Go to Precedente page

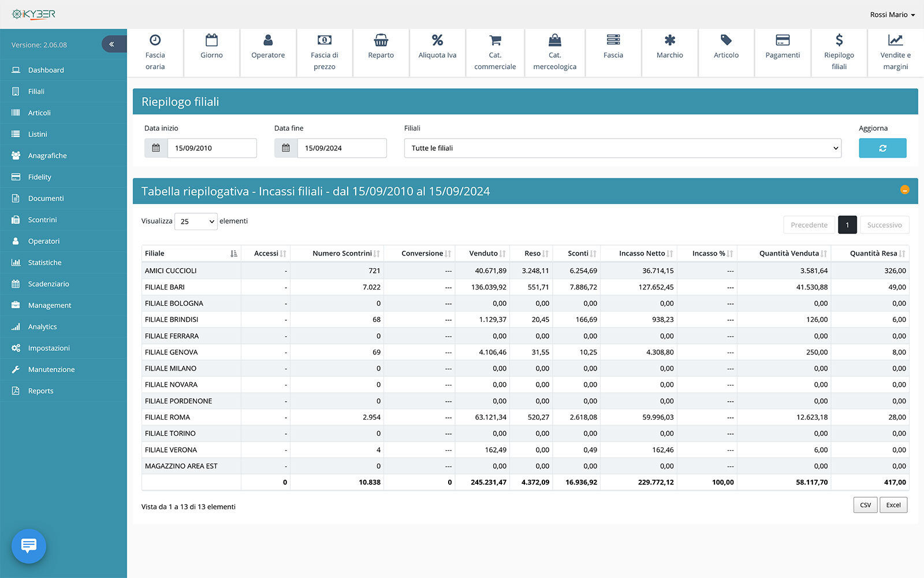809,225
